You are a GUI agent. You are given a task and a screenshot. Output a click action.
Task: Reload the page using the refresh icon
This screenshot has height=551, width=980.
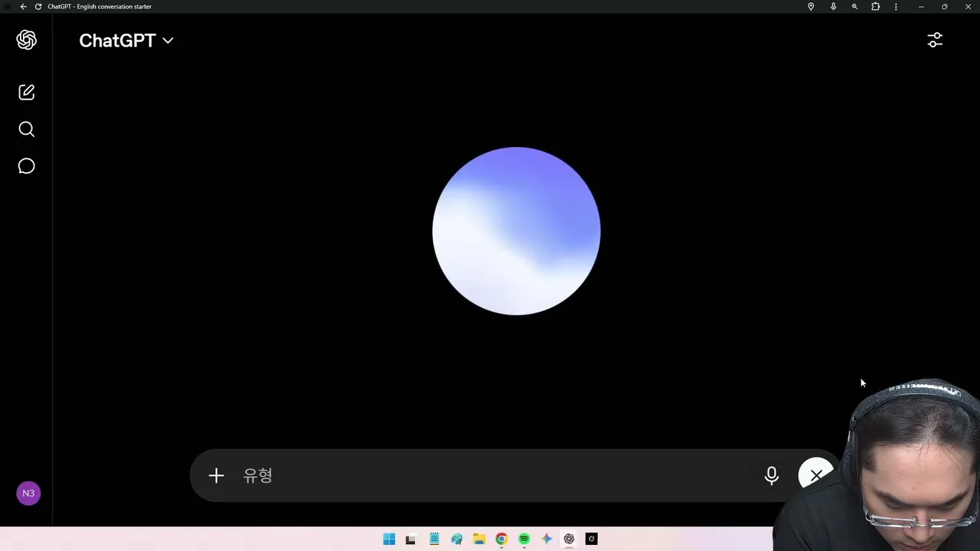[x=38, y=6]
